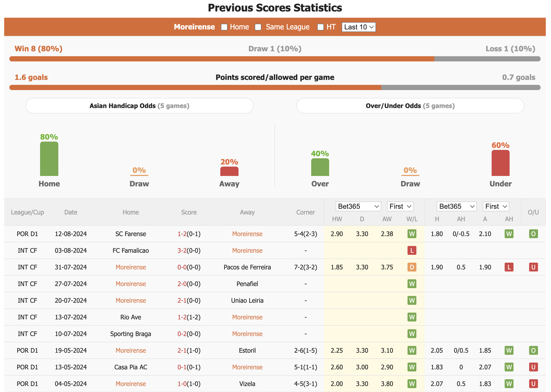The width and height of the screenshot is (551, 392).
Task: Open the 1-2(0-1) score for SC Farense match
Action: 189,234
